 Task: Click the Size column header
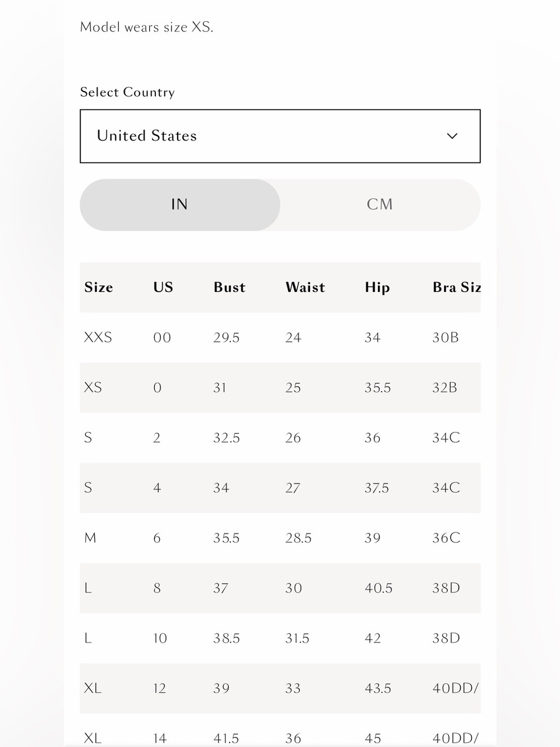coord(99,287)
